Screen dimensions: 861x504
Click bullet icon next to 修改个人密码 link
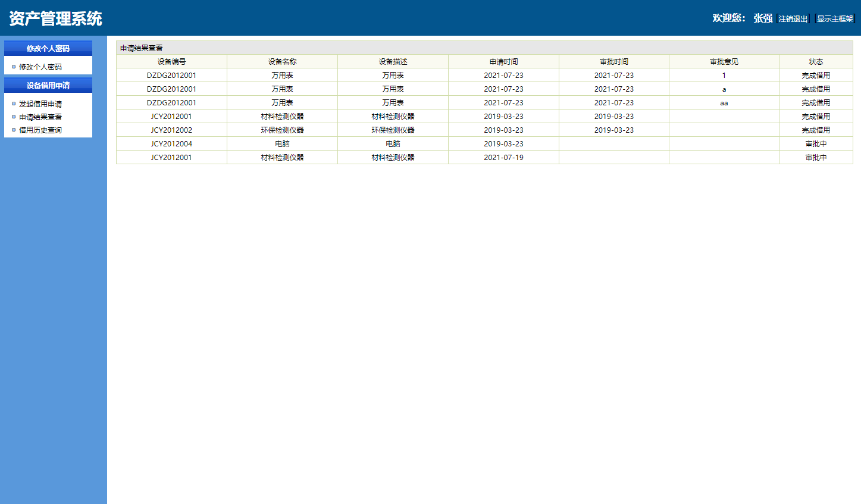pyautogui.click(x=14, y=67)
